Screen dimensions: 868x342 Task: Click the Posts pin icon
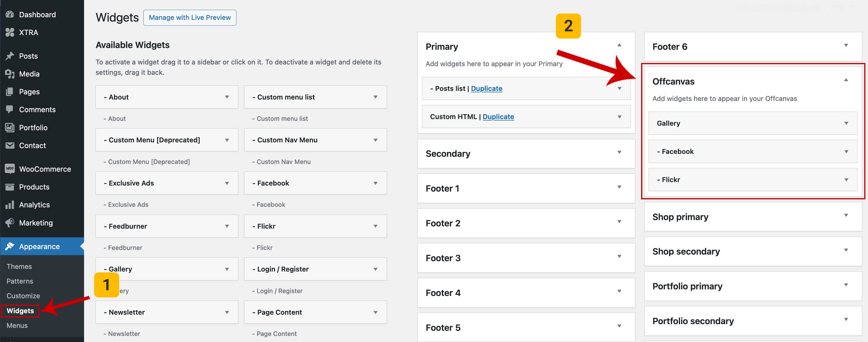coord(10,56)
